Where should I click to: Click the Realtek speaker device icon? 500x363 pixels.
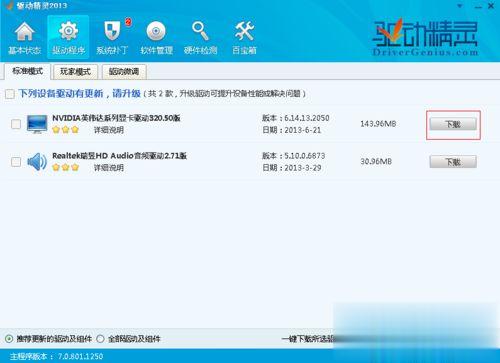tap(37, 161)
